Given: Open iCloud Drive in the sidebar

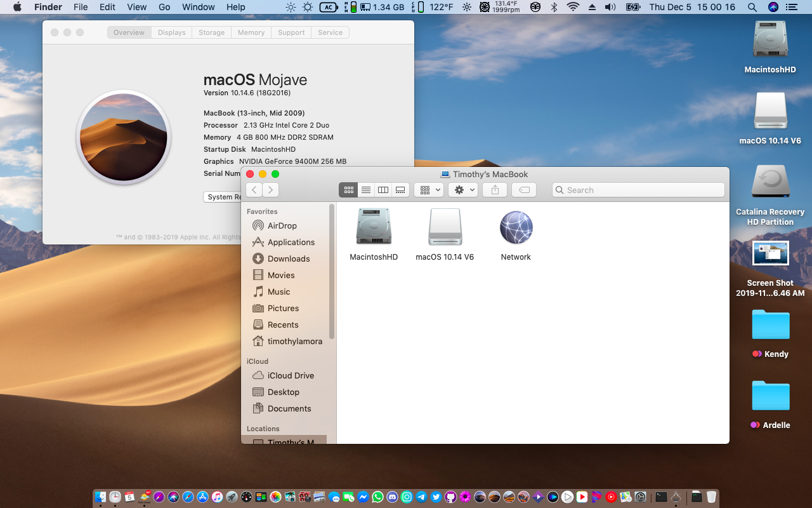Looking at the screenshot, I should tap(285, 375).
